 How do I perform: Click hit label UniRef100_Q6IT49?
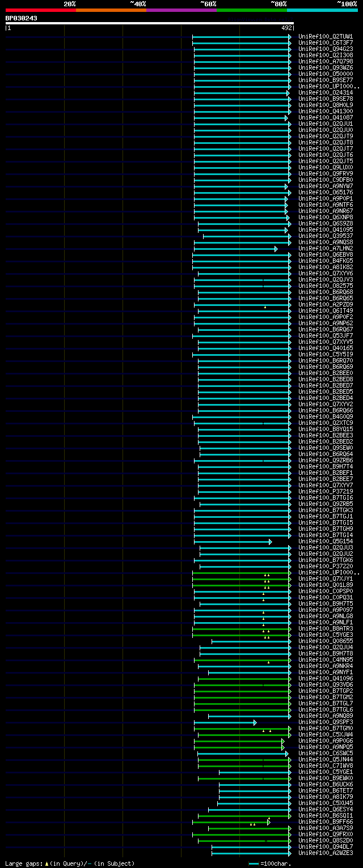(x=326, y=310)
